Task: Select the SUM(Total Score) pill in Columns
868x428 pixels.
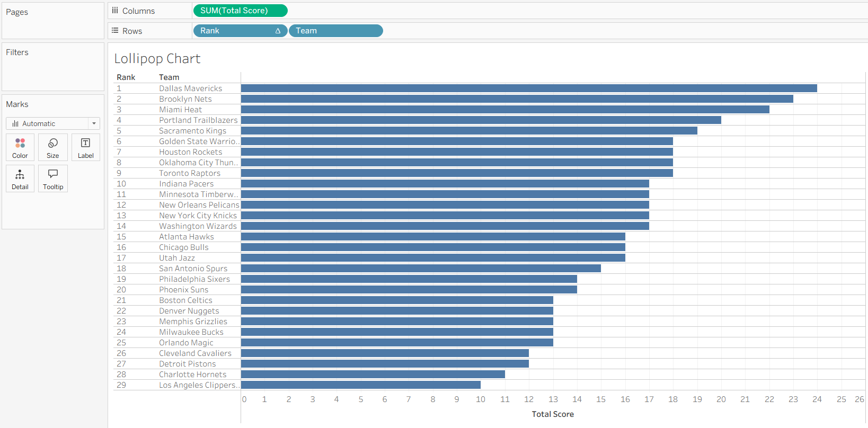Action: coord(241,11)
